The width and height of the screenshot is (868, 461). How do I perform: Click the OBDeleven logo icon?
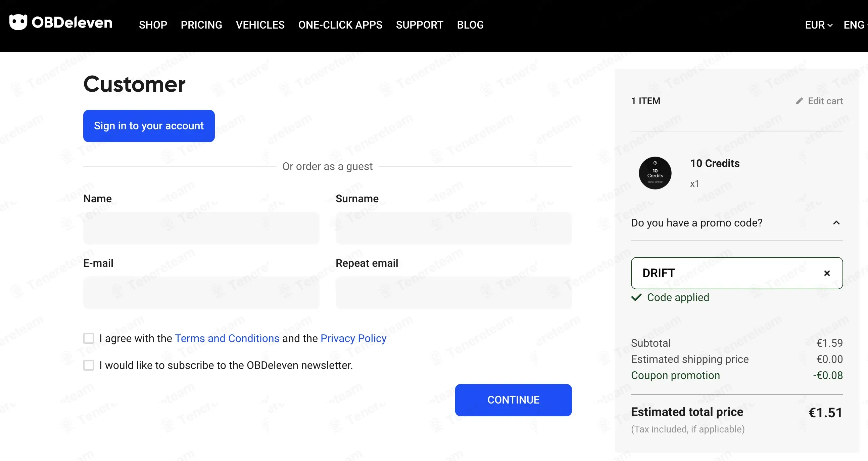[x=18, y=22]
